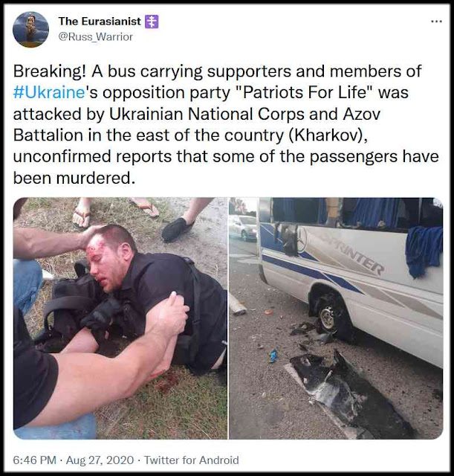This screenshot has width=454, height=476.
Task: Click the Aug 27, 2020 date
Action: 100,460
